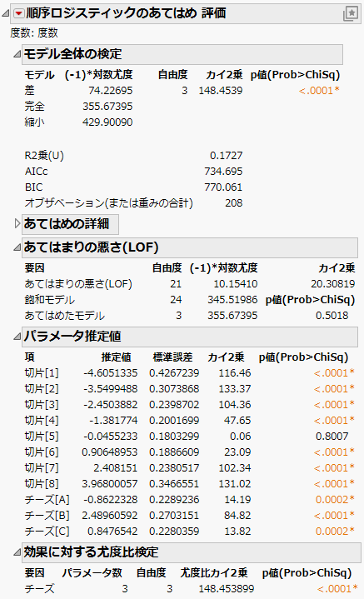Click the (-1)*対数尤度 header in whole-model test
This screenshot has width=364, height=599.
click(98, 74)
